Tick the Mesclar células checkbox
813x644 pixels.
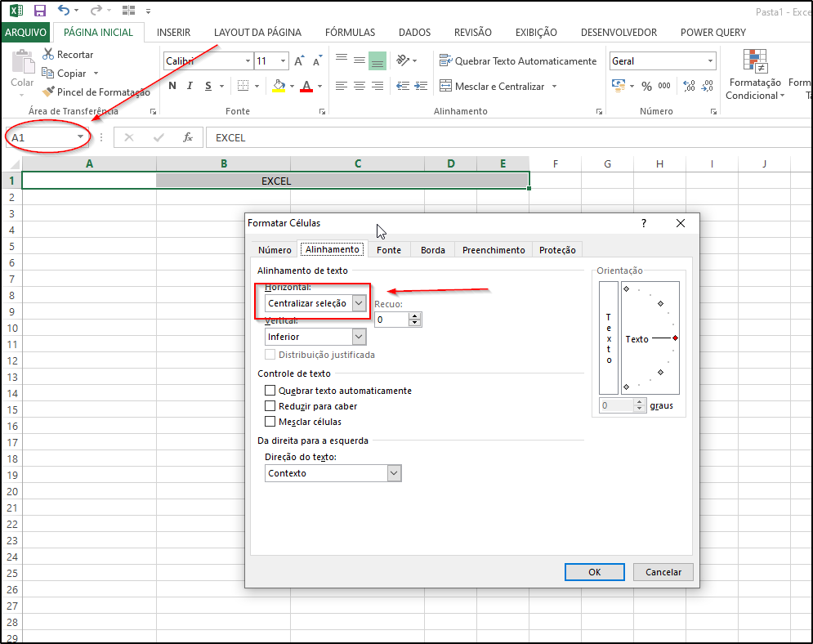pyautogui.click(x=270, y=422)
